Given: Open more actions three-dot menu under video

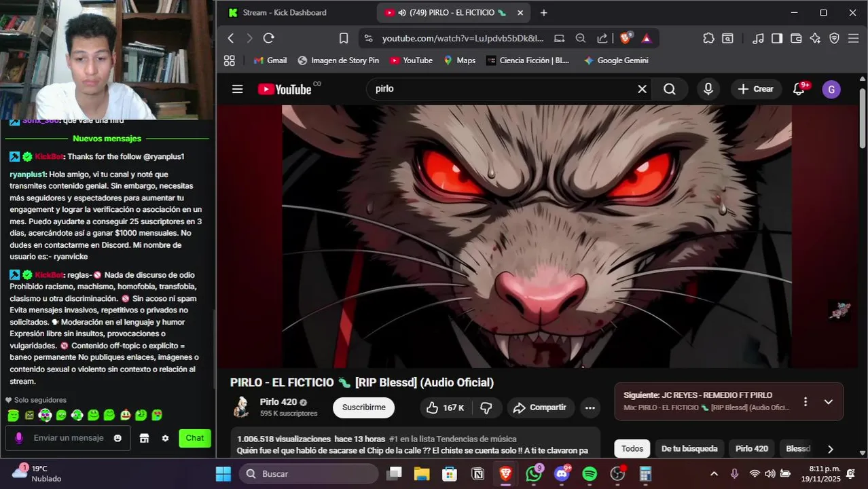Looking at the screenshot, I should coord(590,407).
